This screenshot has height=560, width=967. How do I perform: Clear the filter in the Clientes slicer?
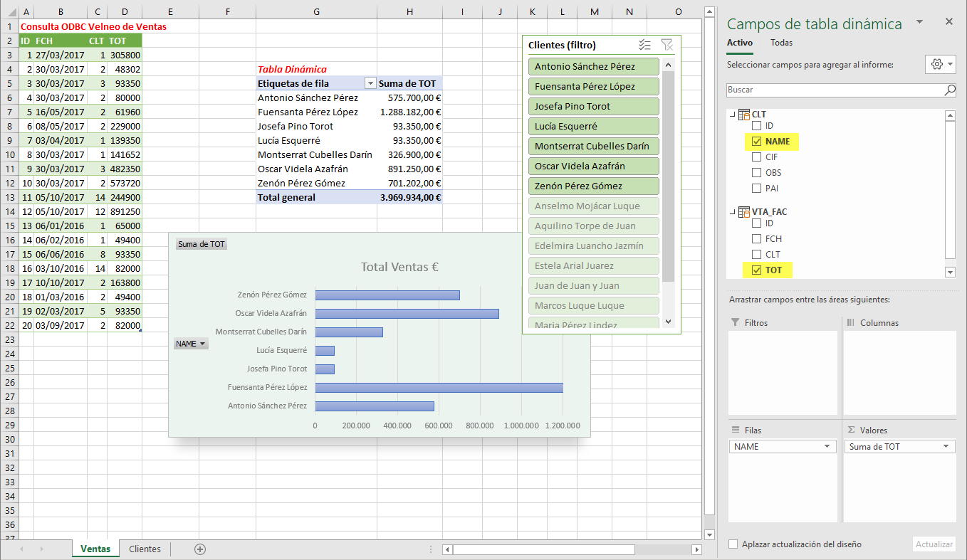click(x=667, y=45)
